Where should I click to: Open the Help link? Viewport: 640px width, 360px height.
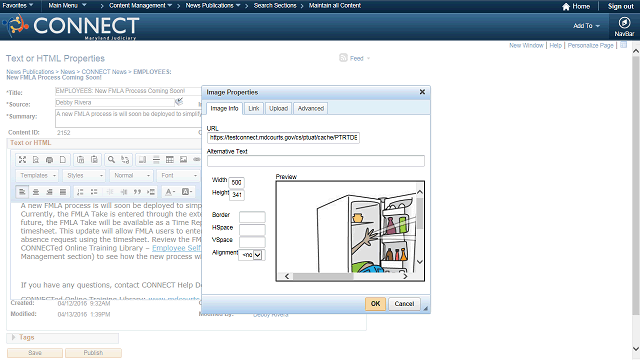(x=556, y=45)
